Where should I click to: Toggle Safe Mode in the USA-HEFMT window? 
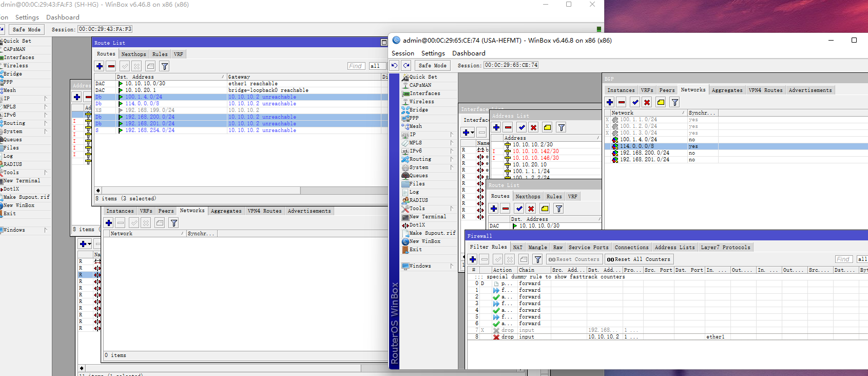[x=432, y=65]
